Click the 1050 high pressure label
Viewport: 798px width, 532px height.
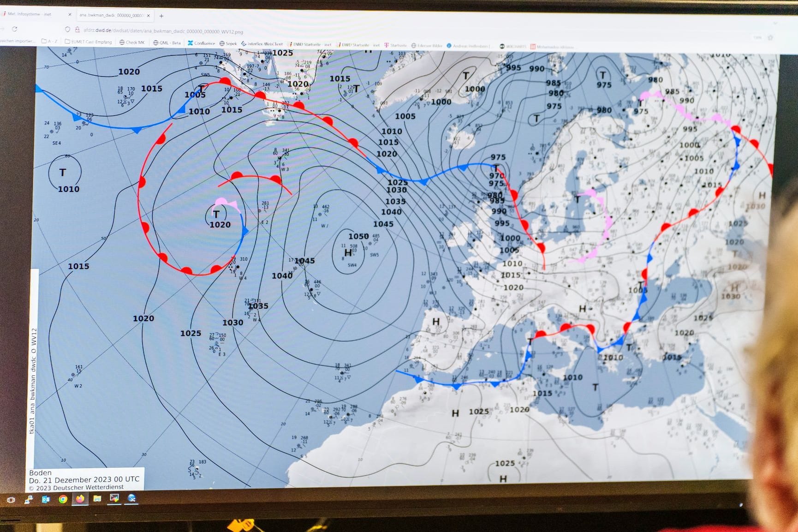pos(358,236)
